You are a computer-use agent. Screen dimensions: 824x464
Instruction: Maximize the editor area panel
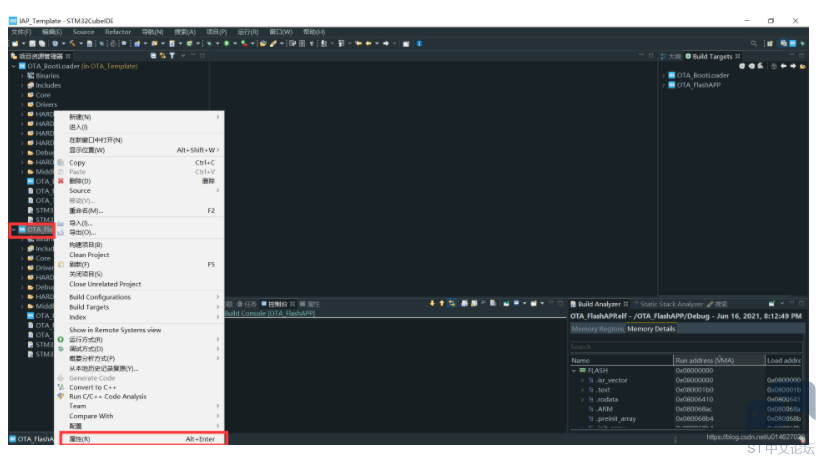(651, 55)
